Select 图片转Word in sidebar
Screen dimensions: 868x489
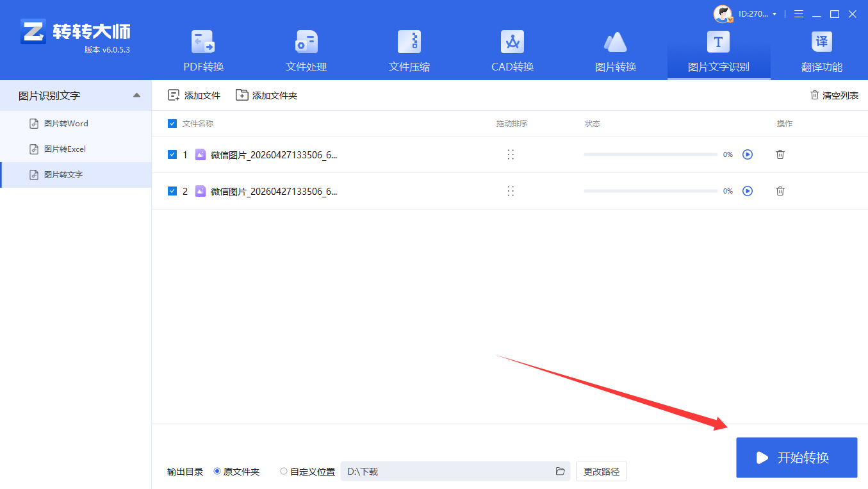tap(76, 124)
